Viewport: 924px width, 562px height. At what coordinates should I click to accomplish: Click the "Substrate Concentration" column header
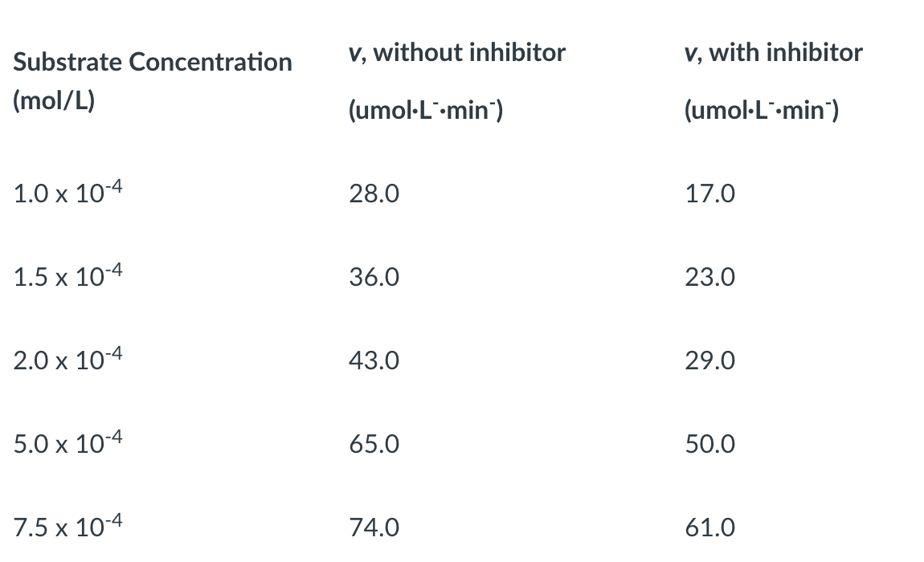coord(153,62)
